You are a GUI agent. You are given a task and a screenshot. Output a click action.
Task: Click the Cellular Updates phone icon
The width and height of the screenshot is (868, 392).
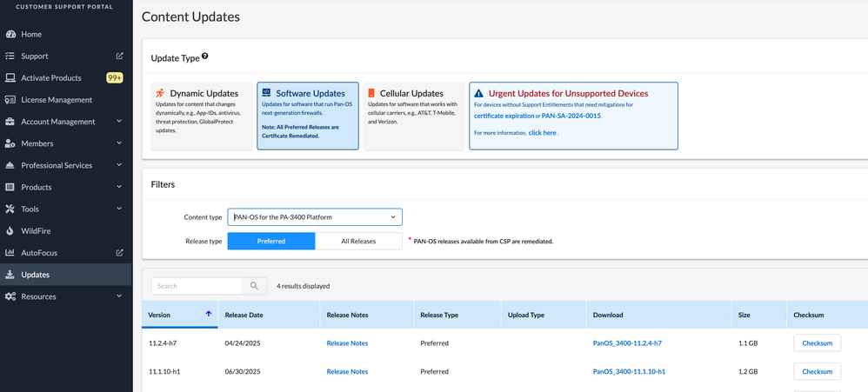[x=371, y=93]
